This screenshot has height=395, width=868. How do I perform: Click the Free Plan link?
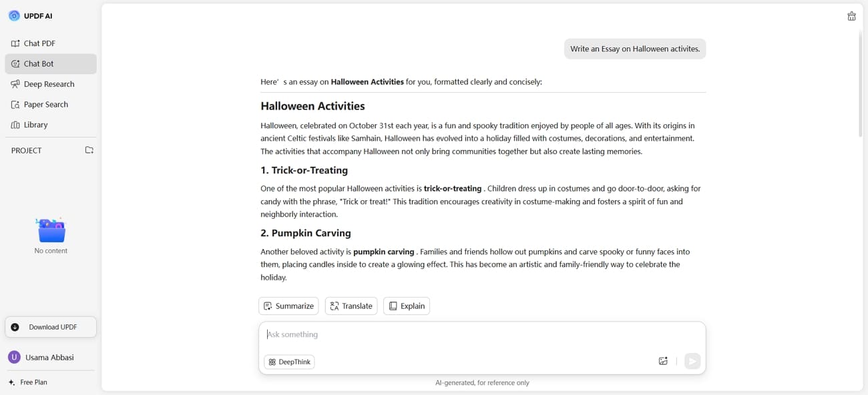coord(33,382)
